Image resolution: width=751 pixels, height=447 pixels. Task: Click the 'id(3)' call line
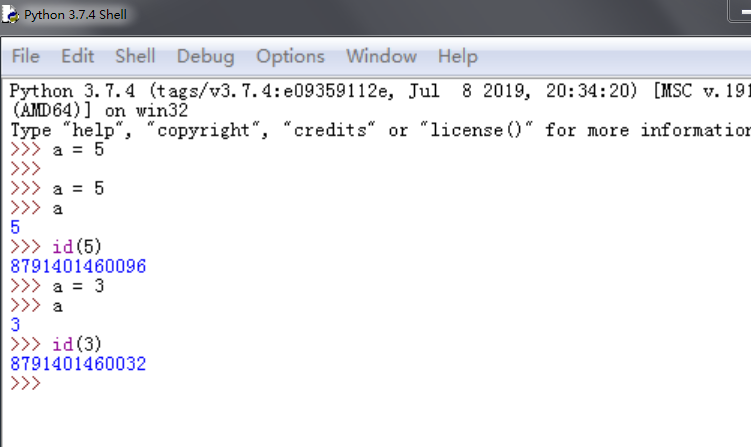tap(77, 344)
